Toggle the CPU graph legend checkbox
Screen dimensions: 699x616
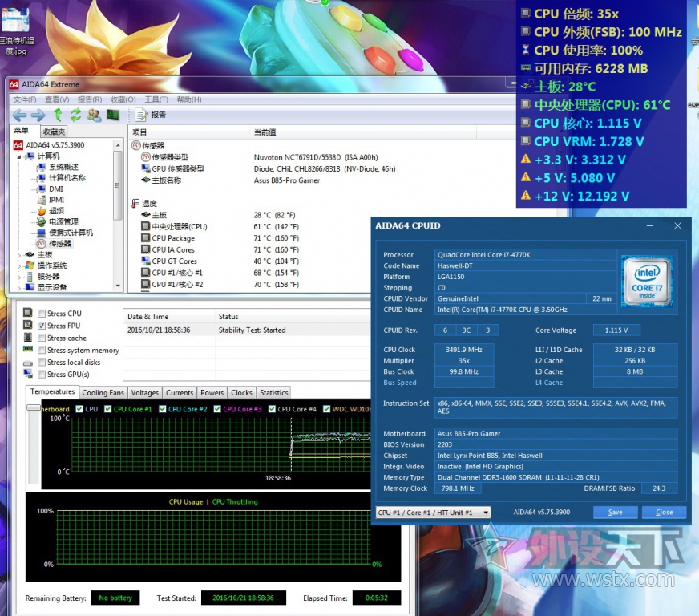[79, 409]
